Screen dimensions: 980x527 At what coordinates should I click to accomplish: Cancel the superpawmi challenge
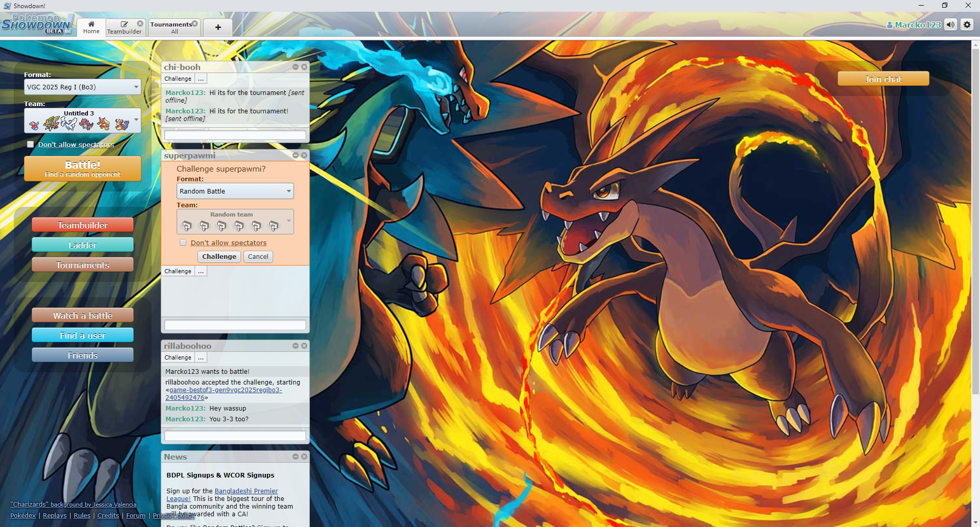pos(258,256)
